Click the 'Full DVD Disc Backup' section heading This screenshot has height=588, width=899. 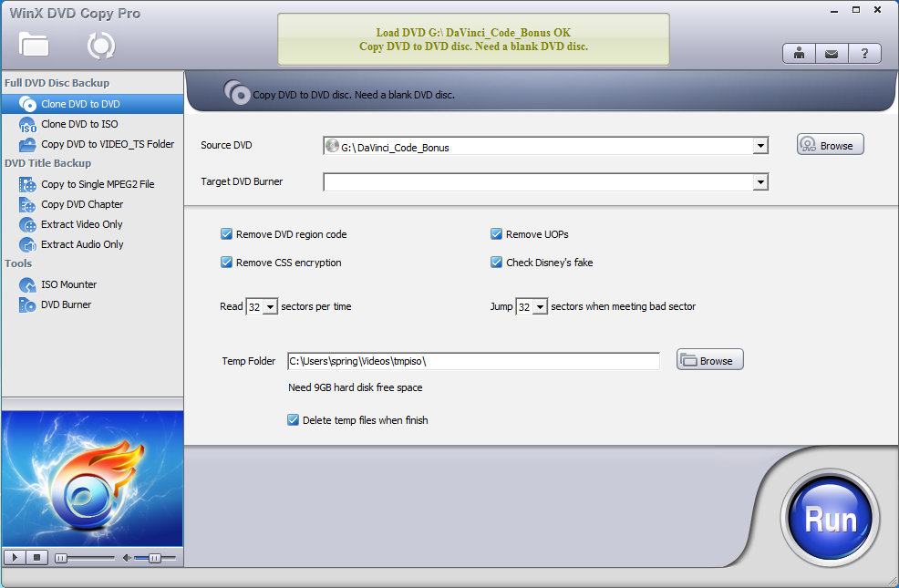tap(57, 83)
